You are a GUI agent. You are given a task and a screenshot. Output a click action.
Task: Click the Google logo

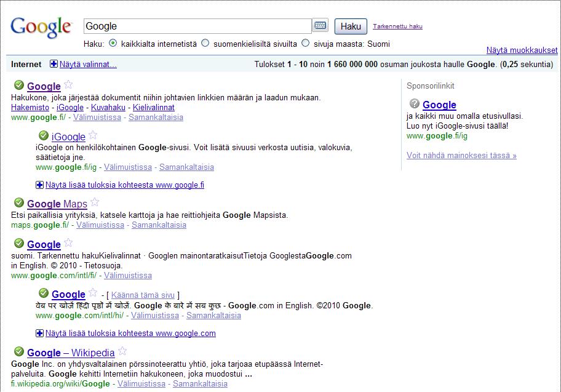tap(41, 27)
